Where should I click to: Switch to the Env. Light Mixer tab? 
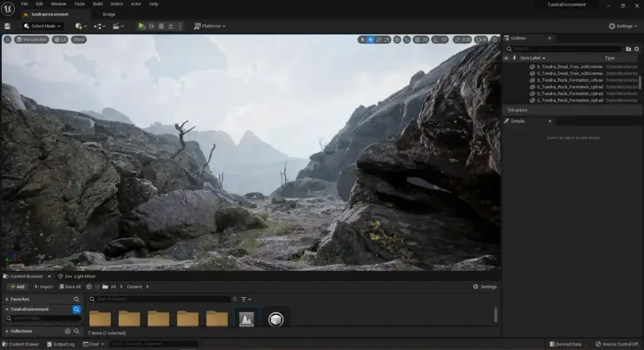tap(78, 276)
